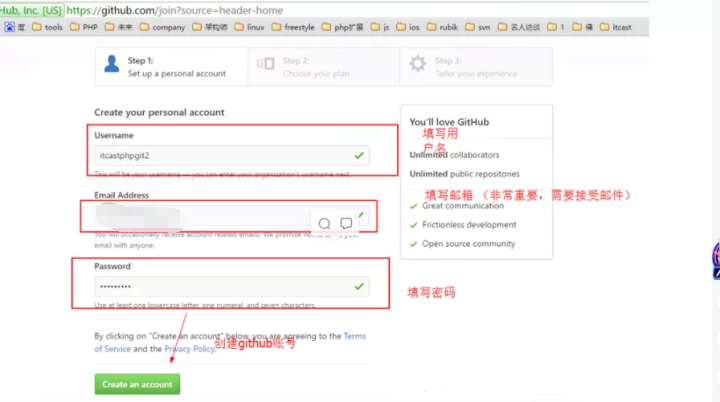Open the itcast bookmark folder

(x=616, y=27)
